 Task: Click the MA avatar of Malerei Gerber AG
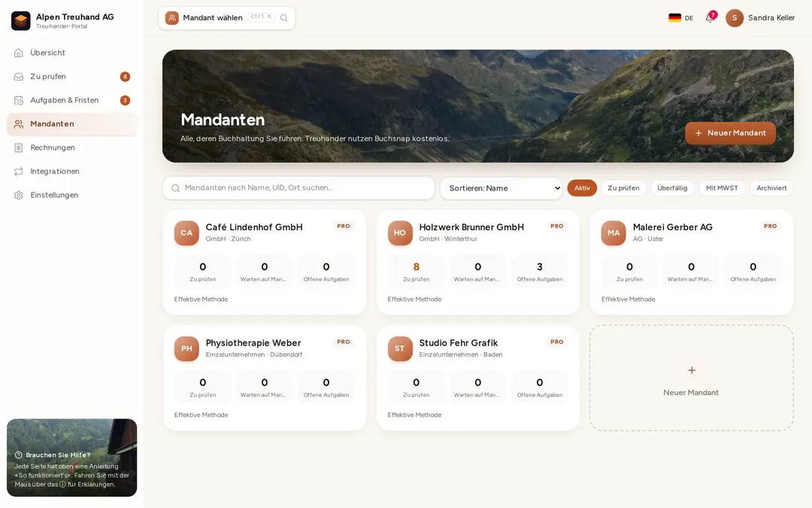(614, 233)
